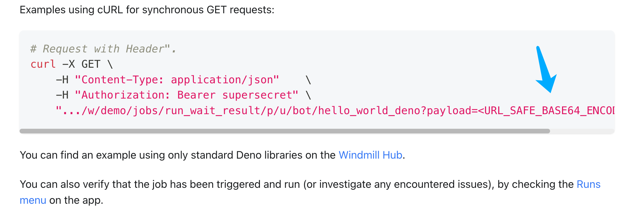Click the '# Request with Header' comment line
The image size is (644, 221).
pos(103,49)
